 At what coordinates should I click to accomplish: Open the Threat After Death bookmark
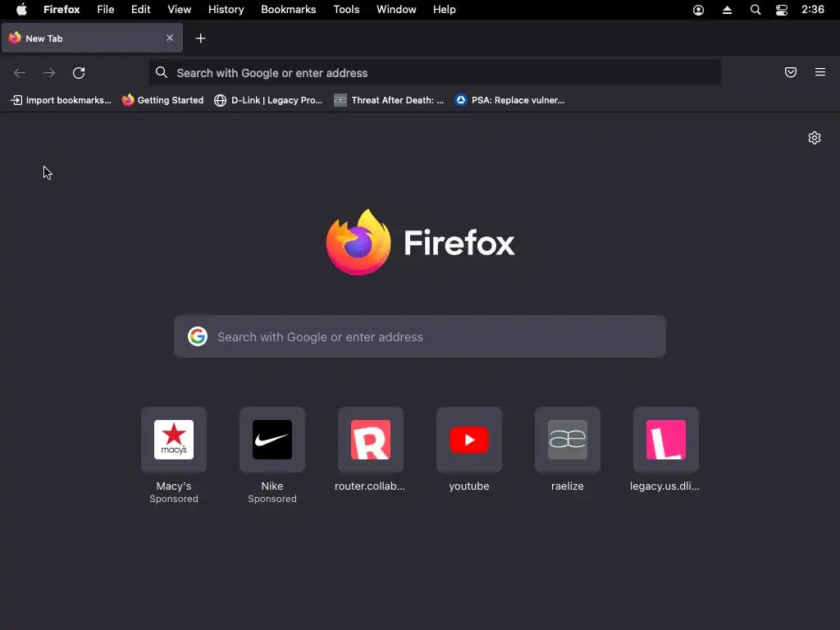point(389,100)
